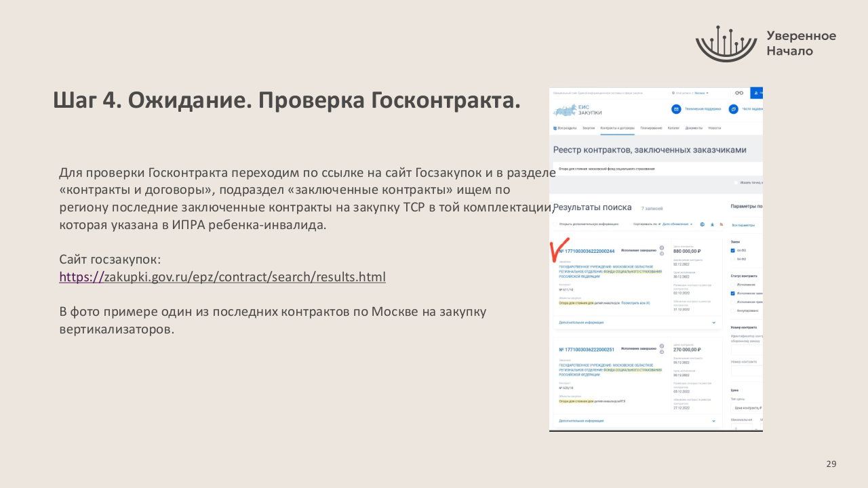Viewport: 868px width, 488px height.
Task: Click the glasses accessibility icon
Action: point(739,93)
